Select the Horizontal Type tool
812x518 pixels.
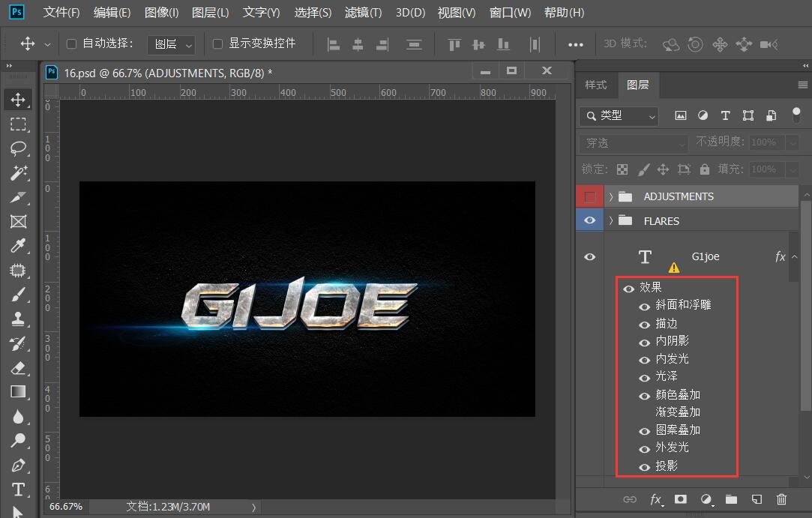18,489
